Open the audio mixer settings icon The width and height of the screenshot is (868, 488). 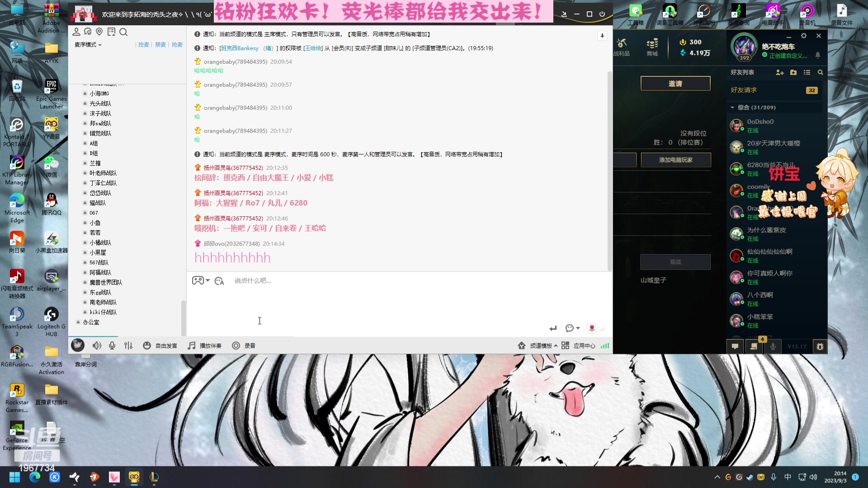(128, 346)
